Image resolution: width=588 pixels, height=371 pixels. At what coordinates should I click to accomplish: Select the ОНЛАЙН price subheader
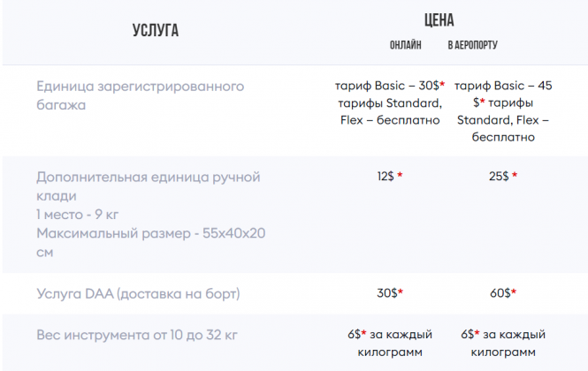(x=406, y=45)
